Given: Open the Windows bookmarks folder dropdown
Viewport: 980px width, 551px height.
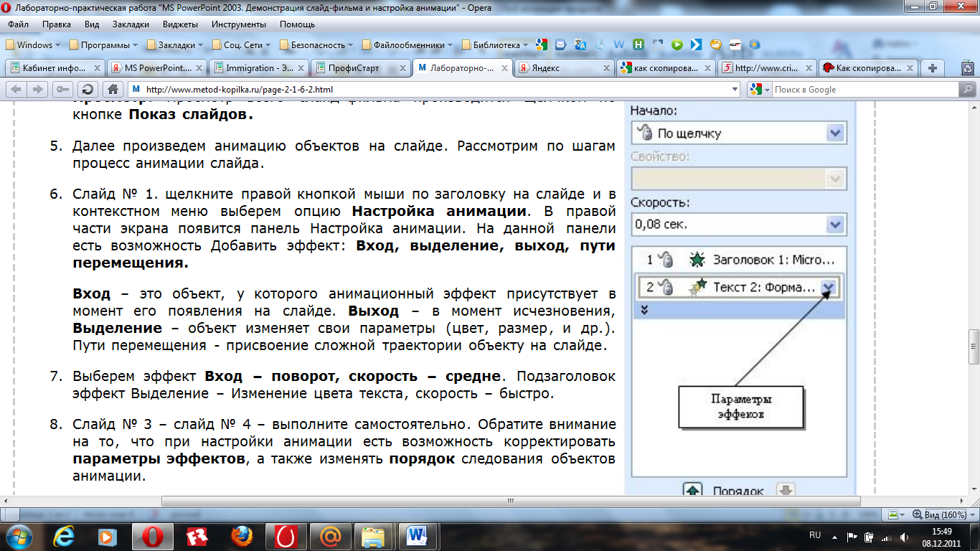Looking at the screenshot, I should (33, 44).
